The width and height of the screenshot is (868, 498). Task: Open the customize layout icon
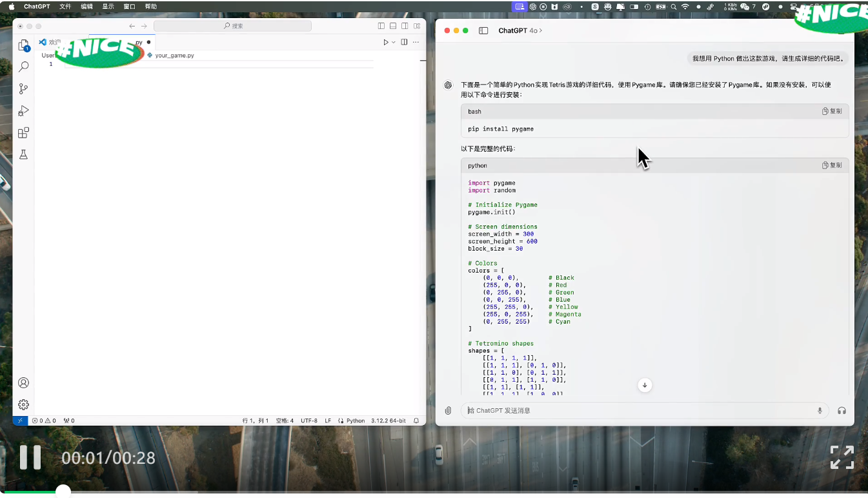[x=416, y=26]
